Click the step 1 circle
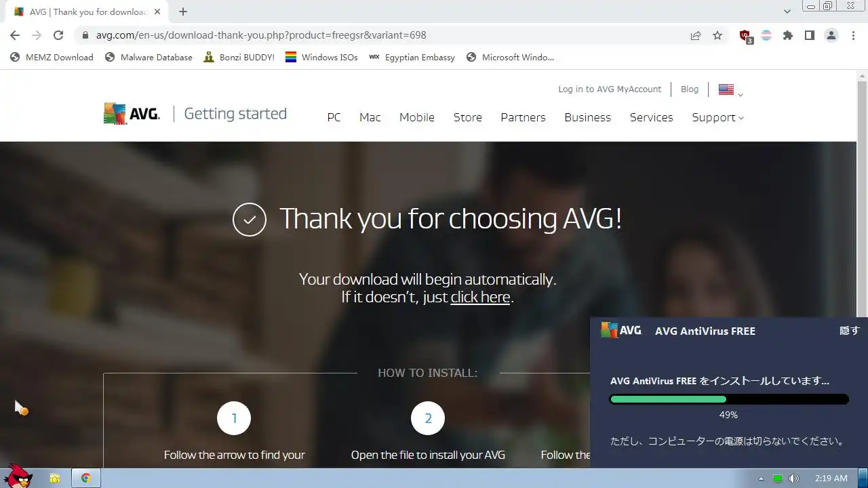This screenshot has width=868, height=488. click(234, 418)
